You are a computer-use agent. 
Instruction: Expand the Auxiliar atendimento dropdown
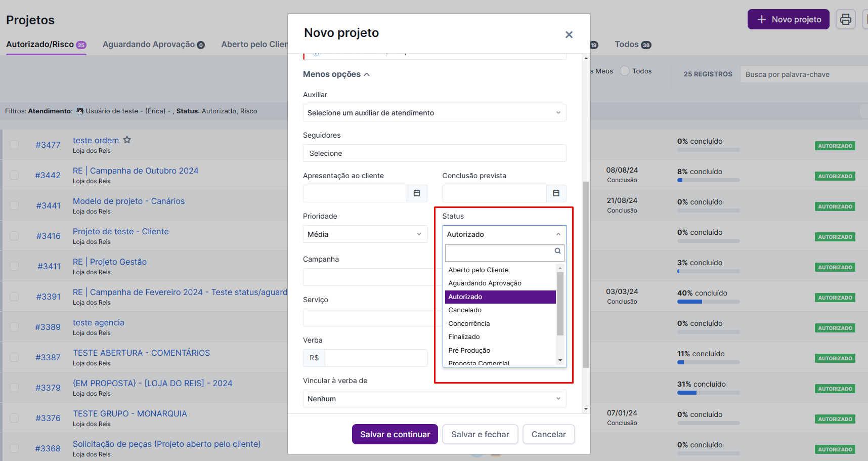(434, 113)
